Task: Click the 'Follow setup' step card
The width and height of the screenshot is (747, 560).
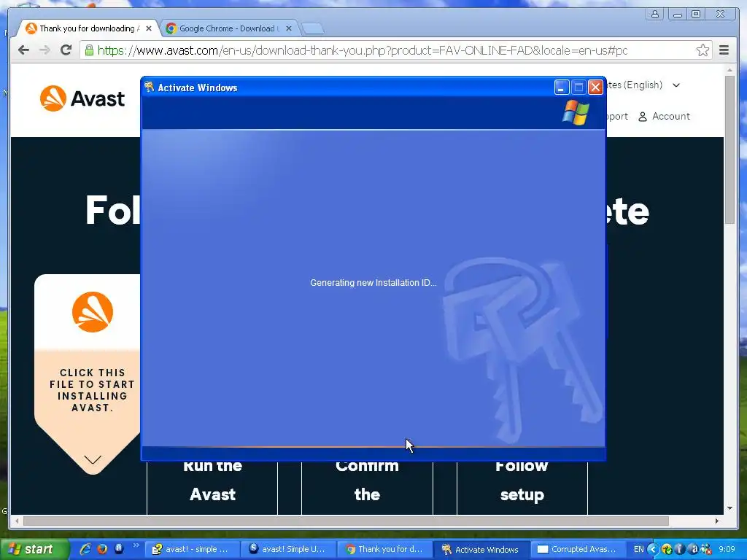Action: [x=522, y=487]
